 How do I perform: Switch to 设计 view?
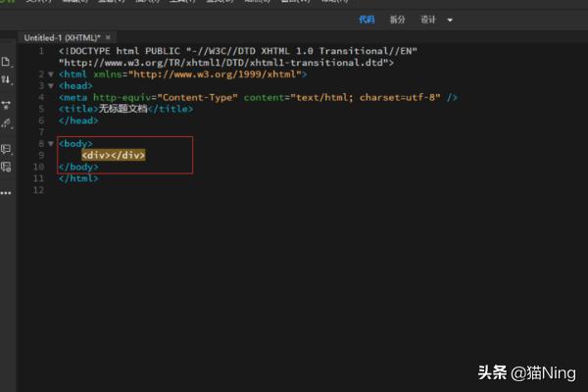tap(428, 20)
